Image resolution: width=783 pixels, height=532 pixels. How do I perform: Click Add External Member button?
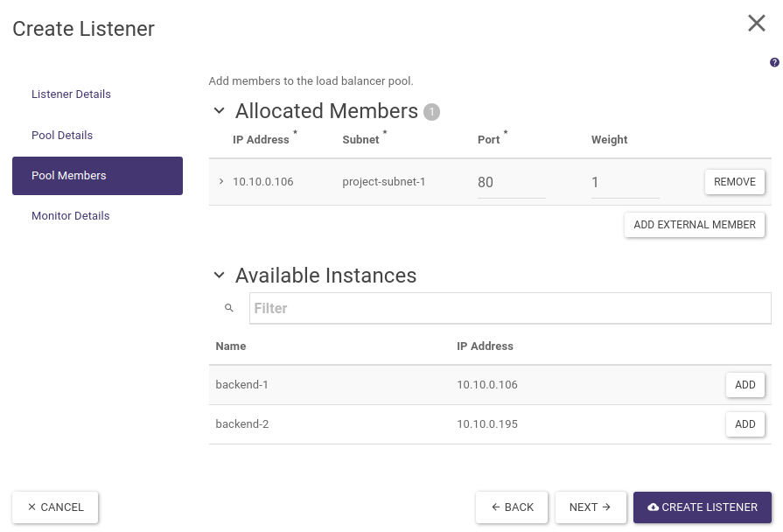coord(694,225)
